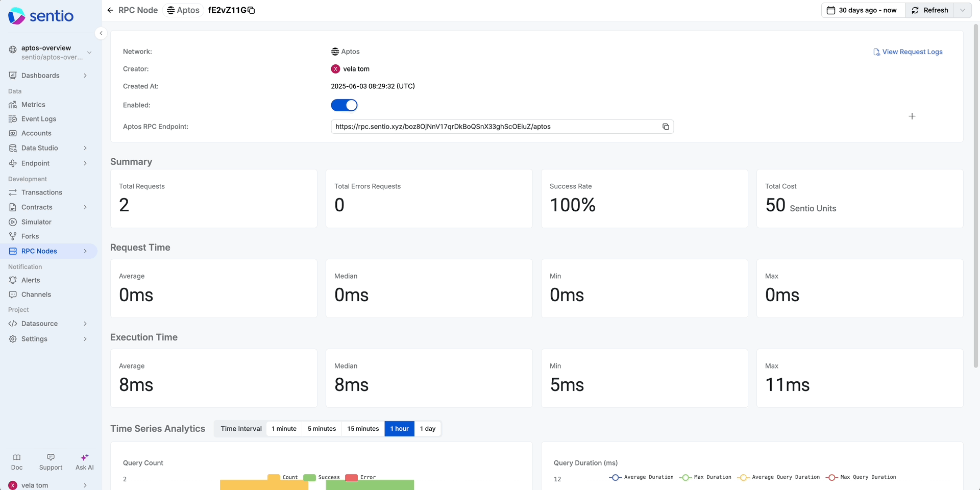Click the Aptos RPC Endpoint URL field
This screenshot has height=490, width=980.
tap(502, 127)
